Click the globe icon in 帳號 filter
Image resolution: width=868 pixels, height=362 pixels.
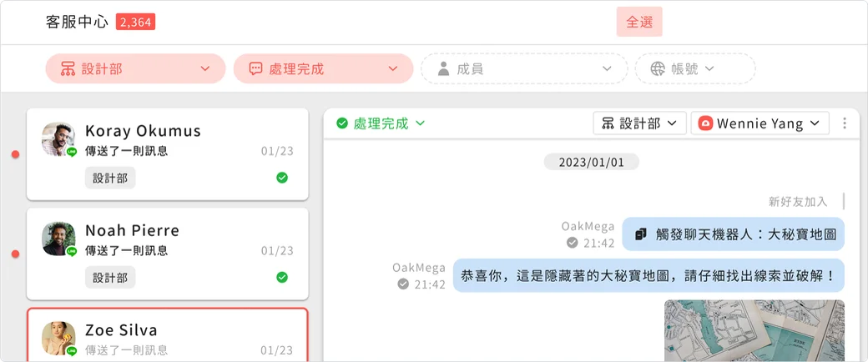coord(658,68)
